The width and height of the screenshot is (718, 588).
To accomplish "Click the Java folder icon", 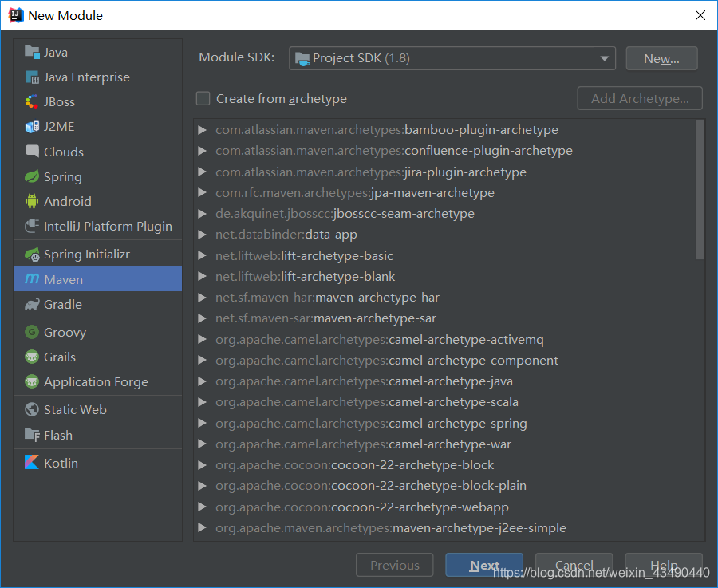I will [x=32, y=52].
